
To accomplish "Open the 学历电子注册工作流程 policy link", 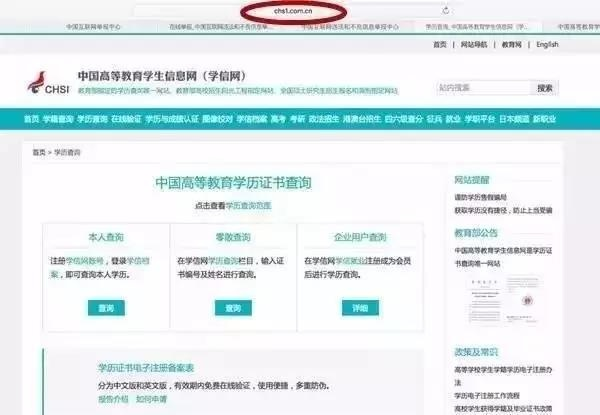I will click(x=487, y=396).
